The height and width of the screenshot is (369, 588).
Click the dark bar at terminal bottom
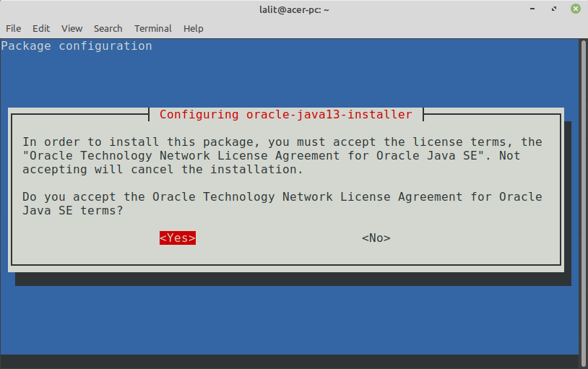[289, 362]
